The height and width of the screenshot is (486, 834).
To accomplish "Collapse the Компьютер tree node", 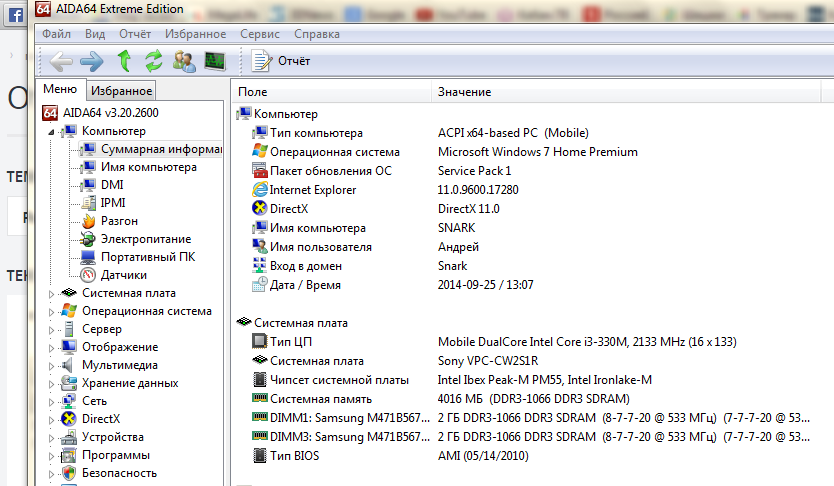I will point(53,131).
